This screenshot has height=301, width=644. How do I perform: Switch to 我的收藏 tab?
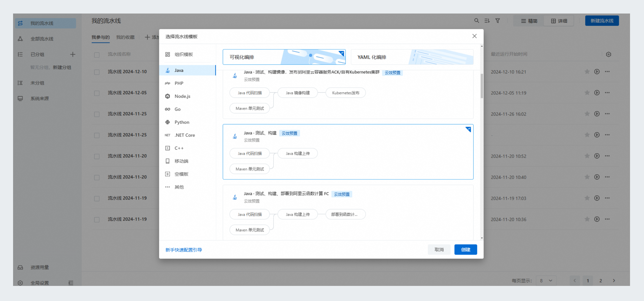click(x=125, y=37)
